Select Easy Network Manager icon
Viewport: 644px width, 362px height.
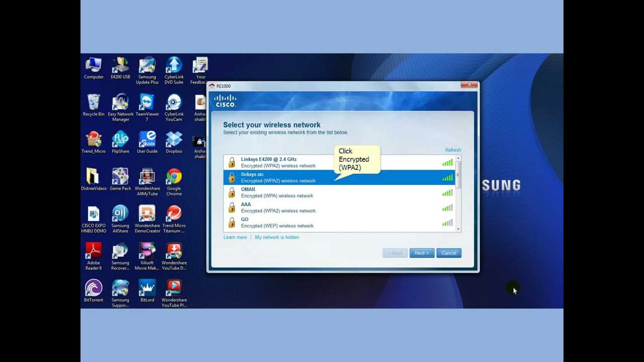tap(121, 108)
